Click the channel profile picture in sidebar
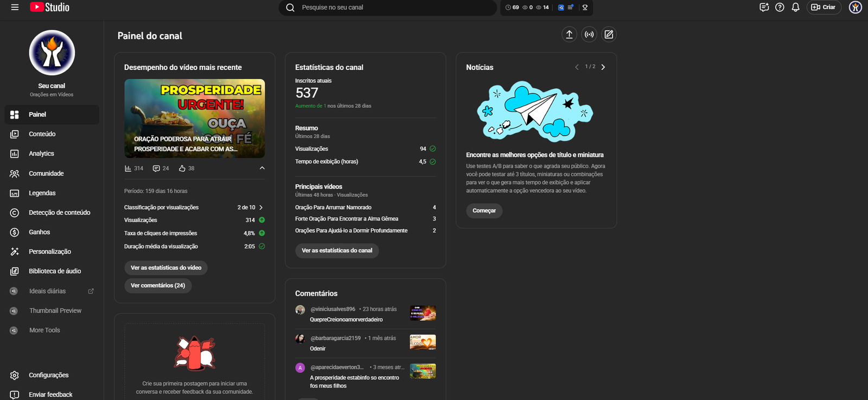The width and height of the screenshot is (868, 400). click(x=52, y=53)
